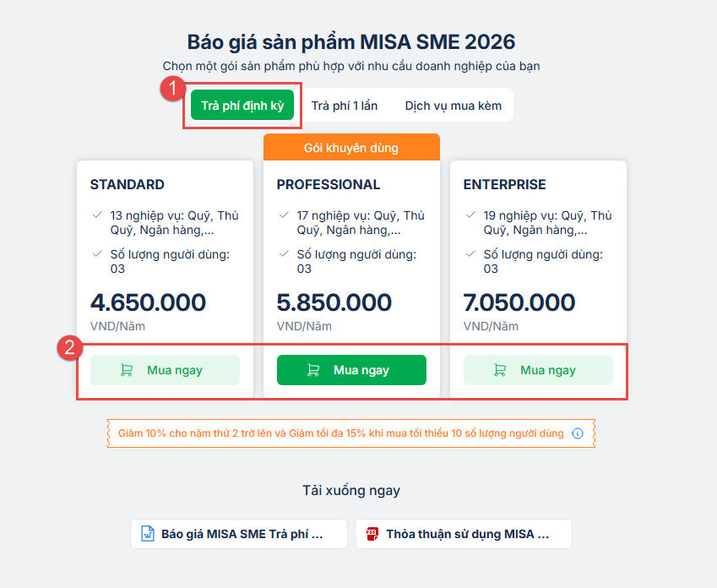Buy the PROFESSIONAL plan via Mua ngay label
The width and height of the screenshot is (717, 588).
click(361, 370)
